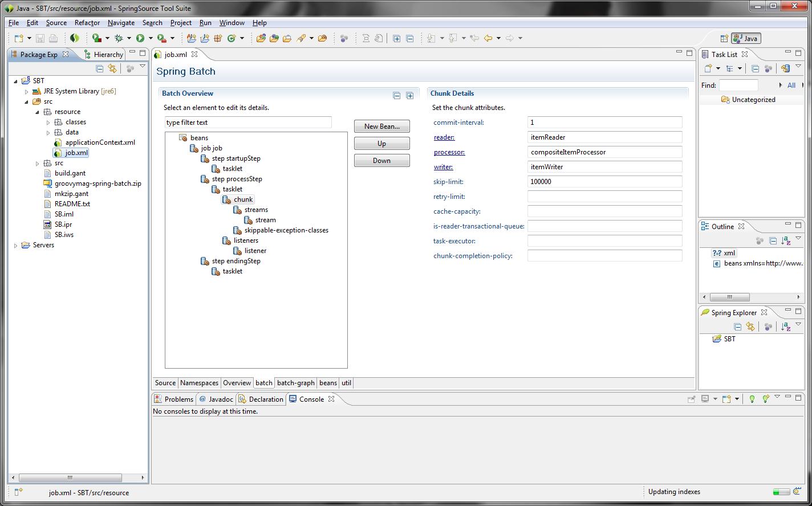Sort Outline view alphabetically
The image size is (812, 506).
786,241
